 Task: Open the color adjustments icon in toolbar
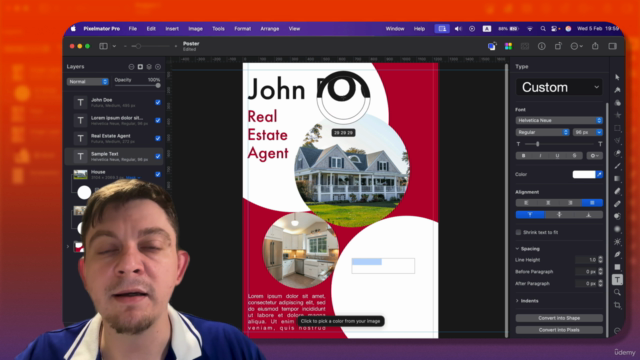[508, 46]
